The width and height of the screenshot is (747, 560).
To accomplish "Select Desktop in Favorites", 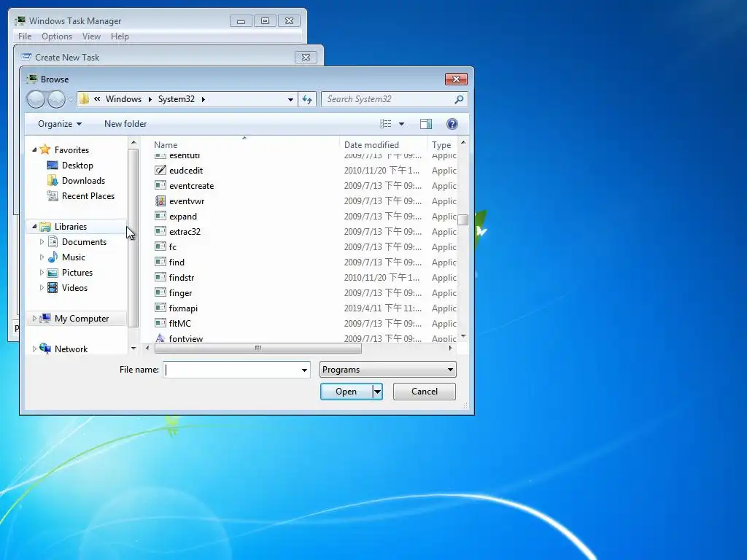I will point(77,166).
